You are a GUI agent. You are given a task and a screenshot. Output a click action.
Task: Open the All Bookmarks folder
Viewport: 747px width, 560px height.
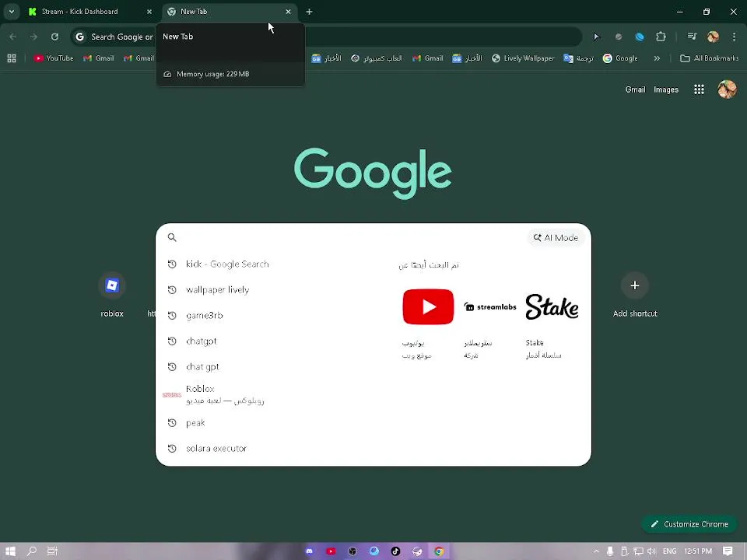click(710, 58)
